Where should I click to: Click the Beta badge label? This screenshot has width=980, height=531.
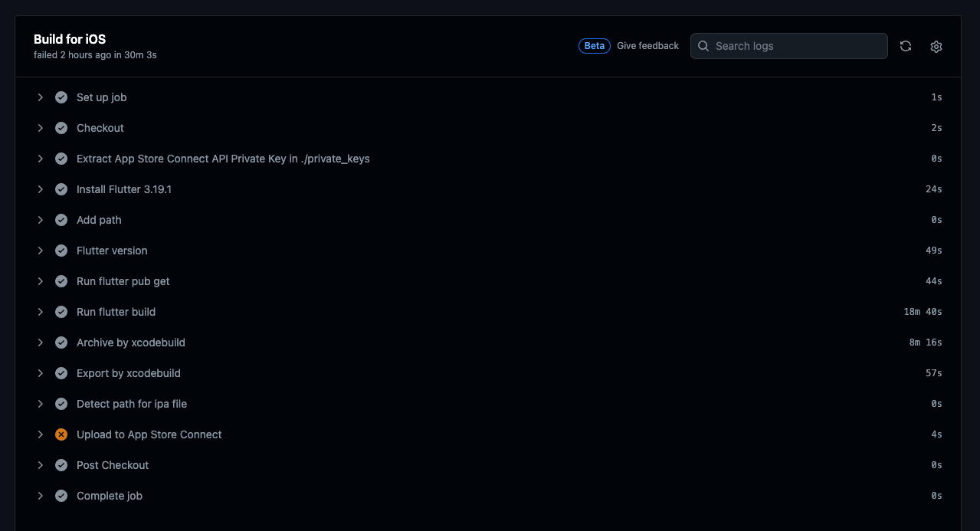tap(595, 46)
